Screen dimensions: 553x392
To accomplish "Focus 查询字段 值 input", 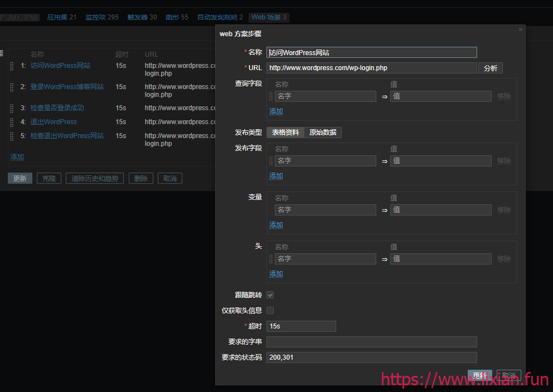I will 441,96.
